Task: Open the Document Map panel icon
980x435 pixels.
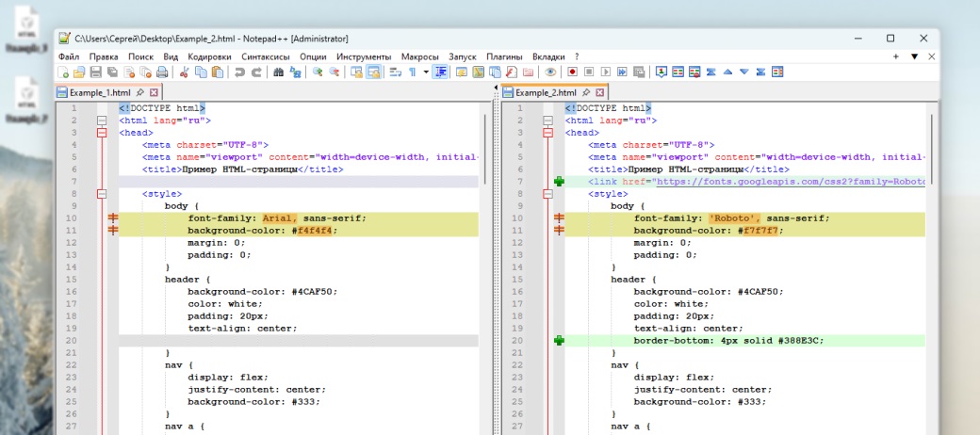Action: 477,72
